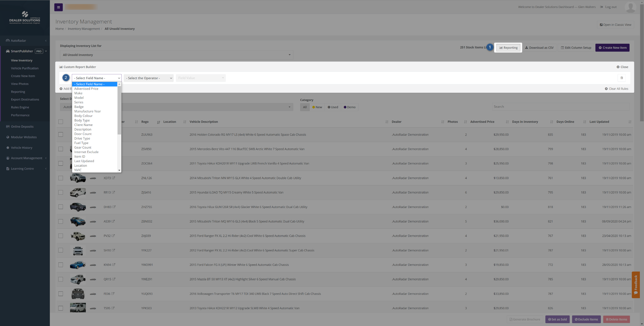Click the field list scrollbar down arrow
The image size is (644, 326).
[x=119, y=170]
